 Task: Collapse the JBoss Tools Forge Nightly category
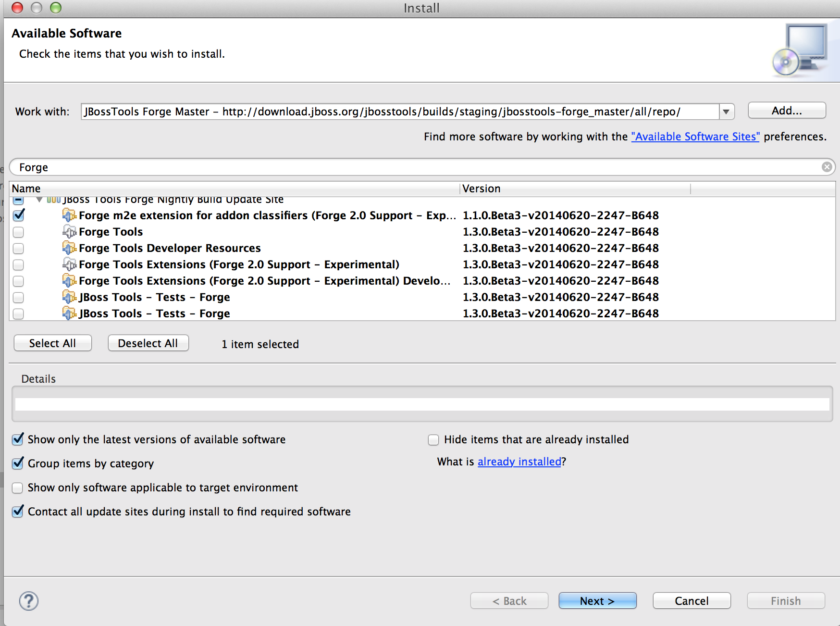39,200
